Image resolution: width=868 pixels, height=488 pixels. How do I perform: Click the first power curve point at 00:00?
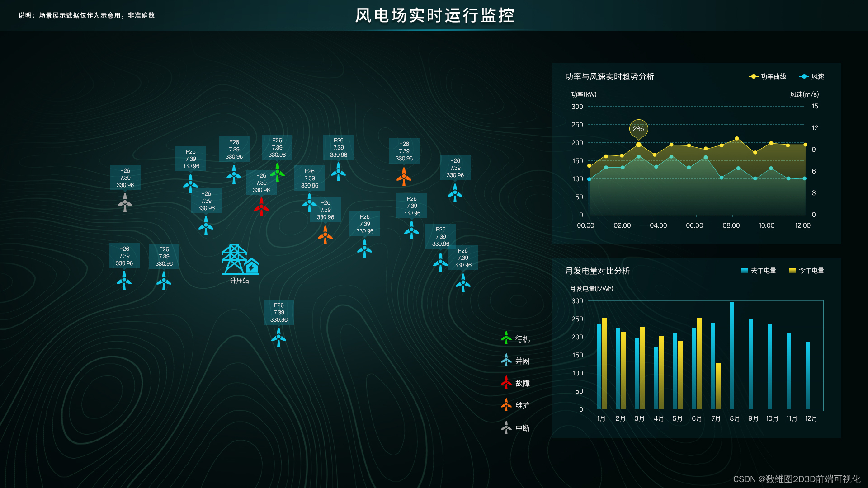[589, 166]
